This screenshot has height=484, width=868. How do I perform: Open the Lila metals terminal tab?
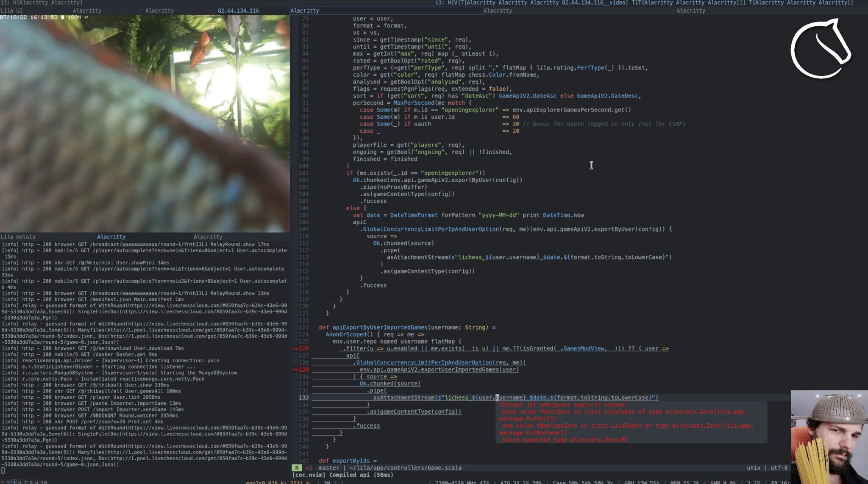pos(18,236)
